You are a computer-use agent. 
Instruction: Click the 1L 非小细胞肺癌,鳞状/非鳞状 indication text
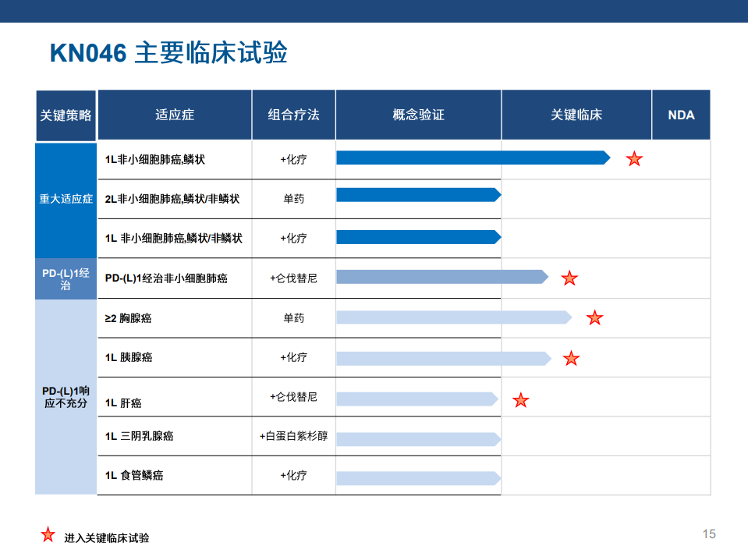pos(174,238)
